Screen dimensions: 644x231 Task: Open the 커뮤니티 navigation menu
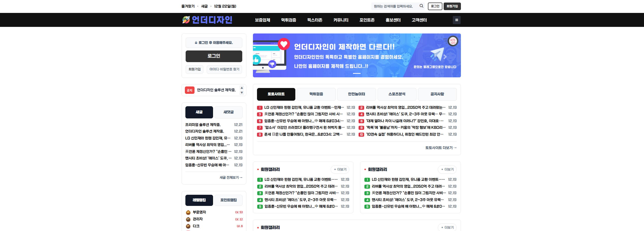[x=341, y=20]
